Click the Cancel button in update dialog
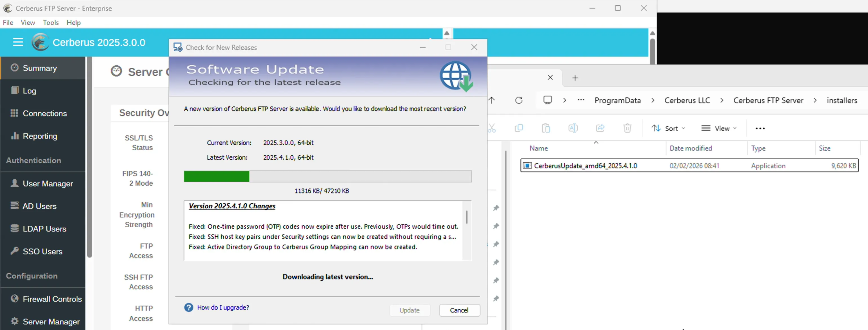The height and width of the screenshot is (330, 868). 459,310
